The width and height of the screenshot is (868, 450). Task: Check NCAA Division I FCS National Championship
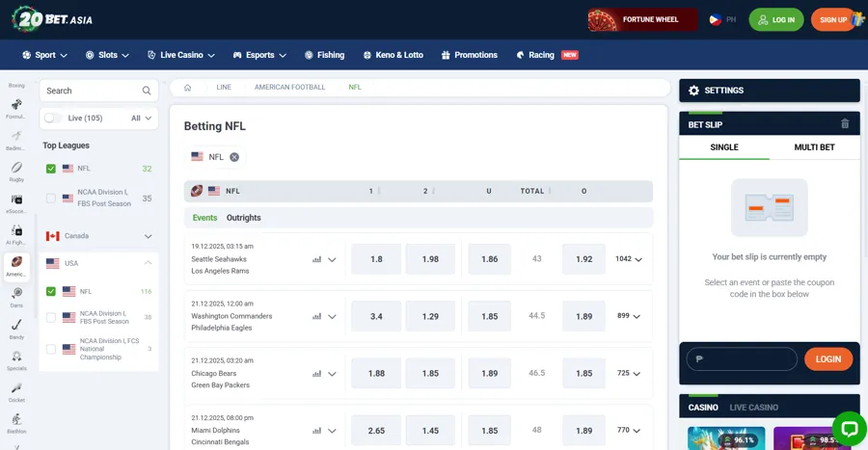click(x=51, y=349)
